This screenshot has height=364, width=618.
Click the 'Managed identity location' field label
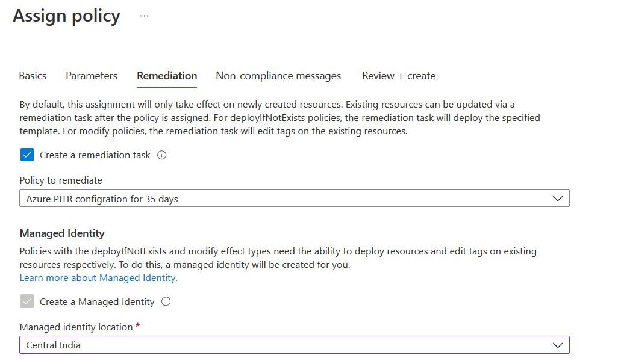(x=76, y=327)
